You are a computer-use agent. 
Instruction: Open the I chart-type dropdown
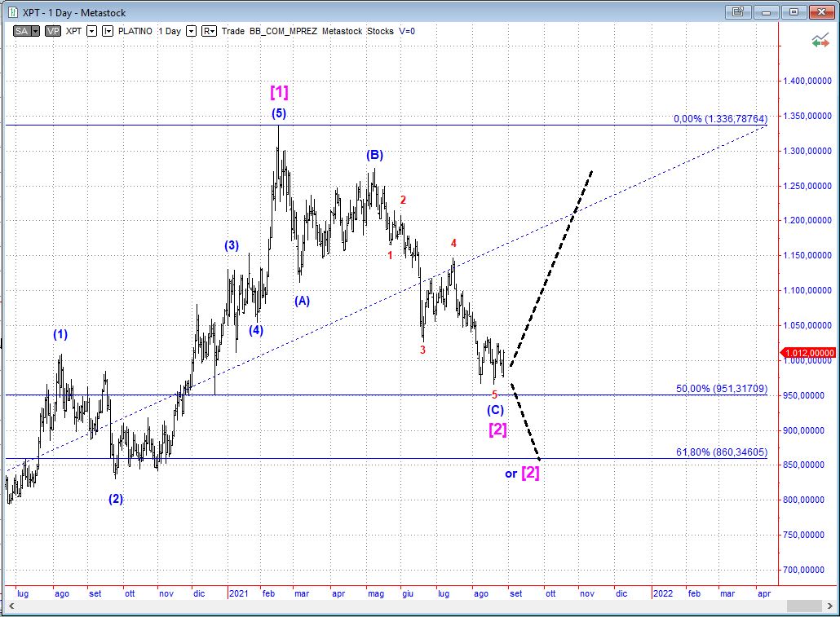pos(108,31)
